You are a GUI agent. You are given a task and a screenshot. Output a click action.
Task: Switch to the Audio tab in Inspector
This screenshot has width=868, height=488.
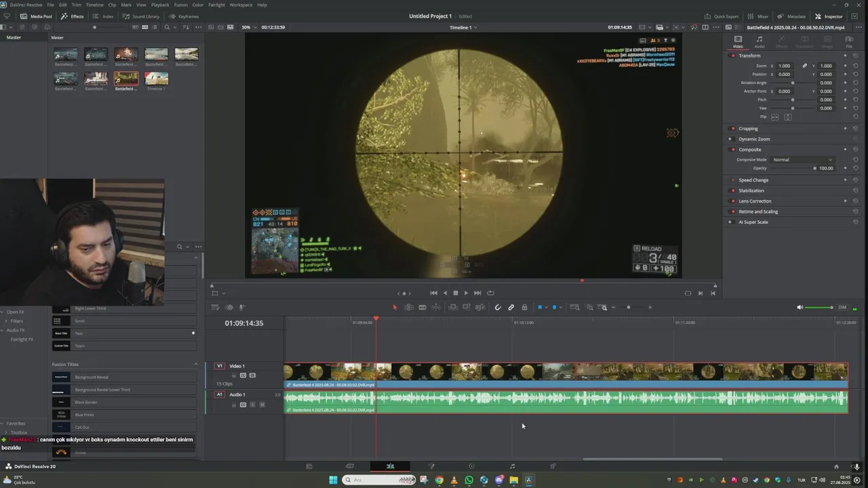click(759, 42)
